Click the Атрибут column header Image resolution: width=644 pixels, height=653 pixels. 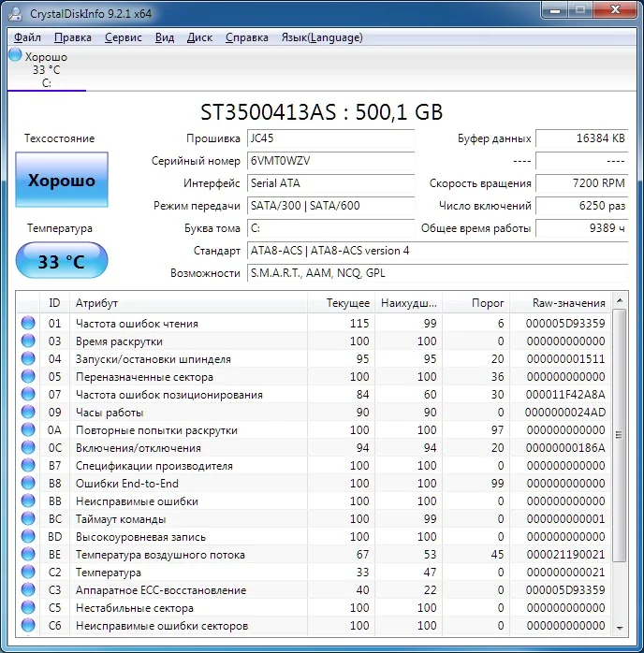[188, 303]
